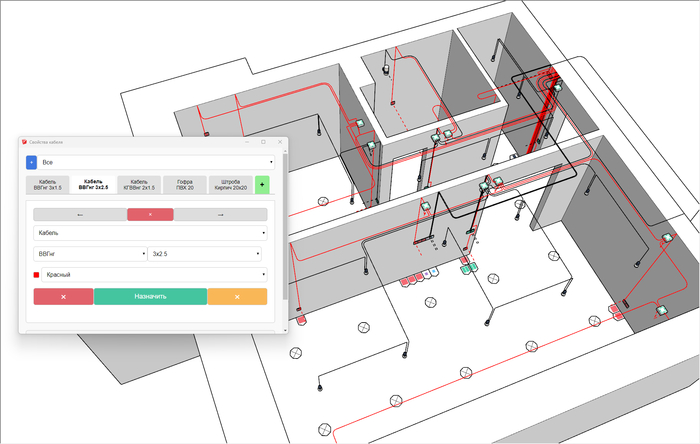
Task: Open the Кабель КГВВнг 2x1.5 tab
Action: 138,184
